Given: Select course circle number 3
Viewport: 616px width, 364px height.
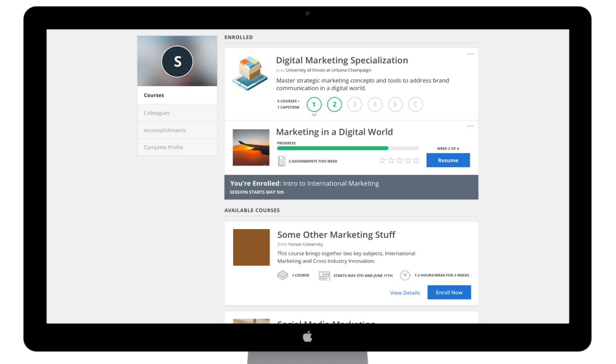Looking at the screenshot, I should tap(355, 104).
